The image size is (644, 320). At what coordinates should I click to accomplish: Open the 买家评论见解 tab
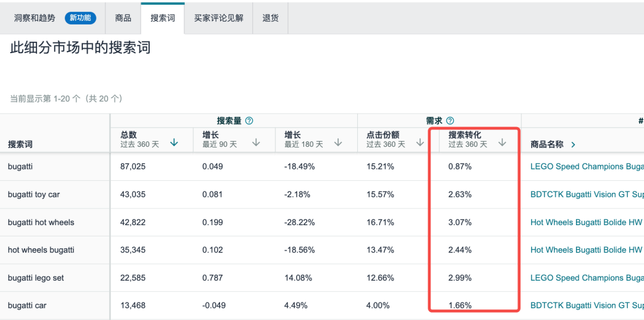[x=218, y=18]
